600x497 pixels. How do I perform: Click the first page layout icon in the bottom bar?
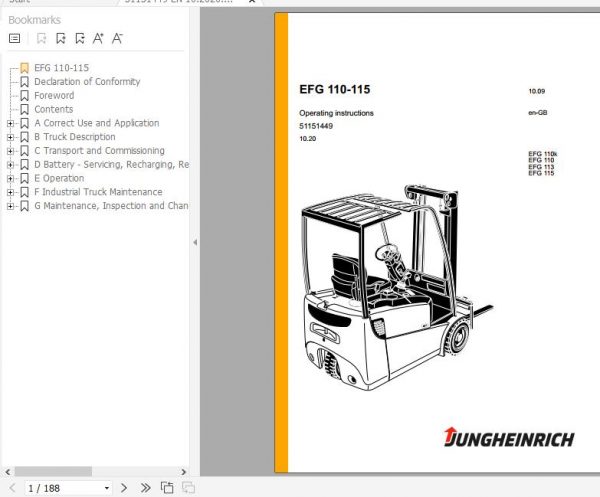point(167,488)
